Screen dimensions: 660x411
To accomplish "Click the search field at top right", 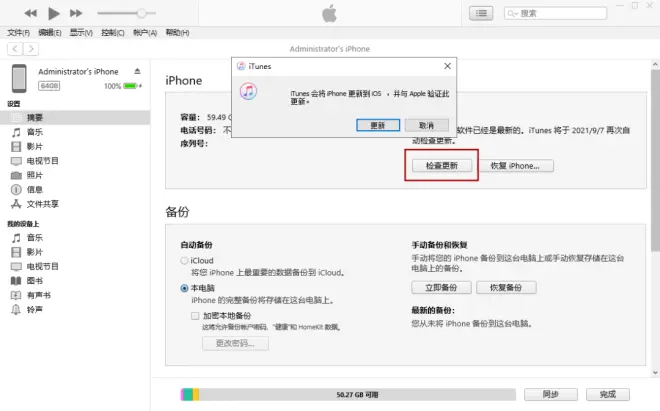I will tap(556, 13).
